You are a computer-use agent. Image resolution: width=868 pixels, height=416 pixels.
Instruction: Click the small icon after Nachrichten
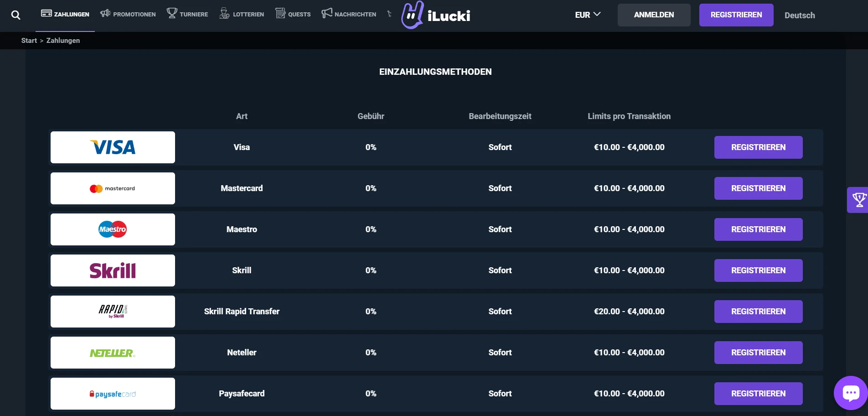(389, 14)
